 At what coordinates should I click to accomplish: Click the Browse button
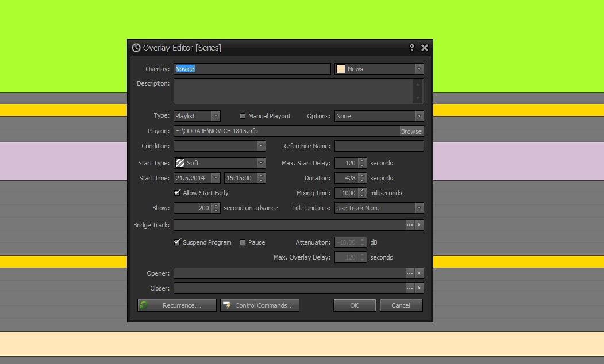[x=411, y=131]
